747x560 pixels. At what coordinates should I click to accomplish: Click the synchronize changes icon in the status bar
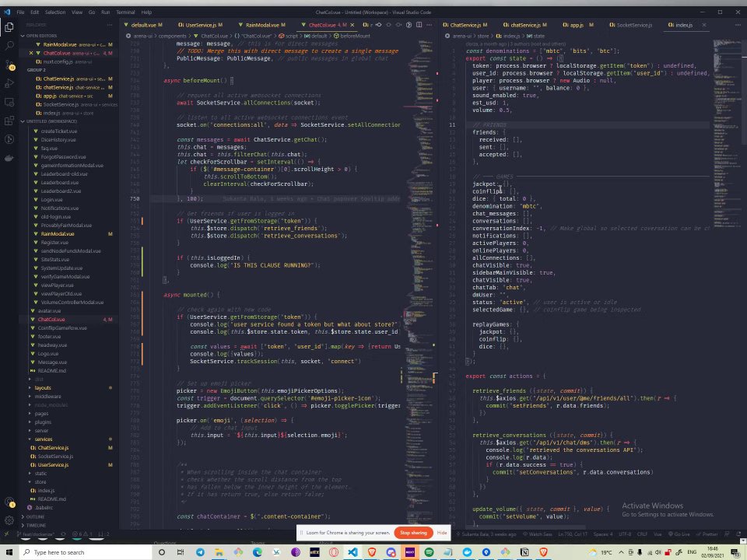point(63,534)
